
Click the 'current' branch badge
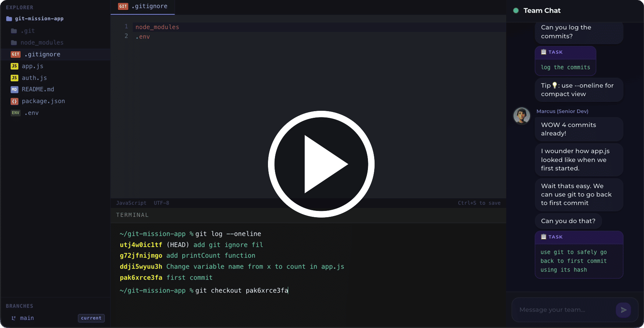point(91,318)
